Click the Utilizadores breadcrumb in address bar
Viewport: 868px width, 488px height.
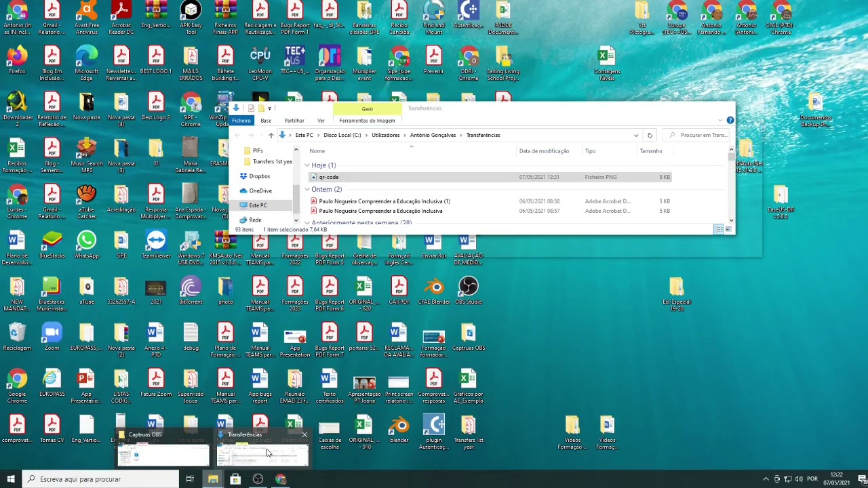pyautogui.click(x=386, y=135)
